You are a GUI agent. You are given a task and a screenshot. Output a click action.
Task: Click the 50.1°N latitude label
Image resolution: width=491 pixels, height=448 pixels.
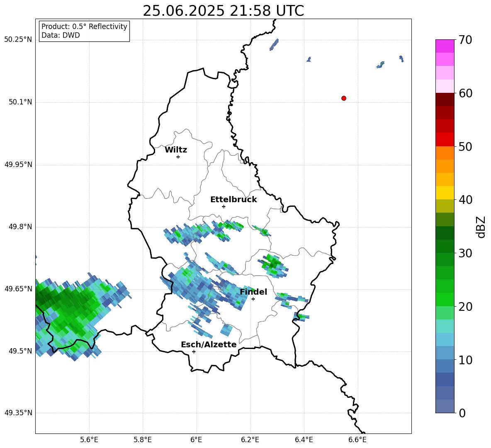pos(20,102)
